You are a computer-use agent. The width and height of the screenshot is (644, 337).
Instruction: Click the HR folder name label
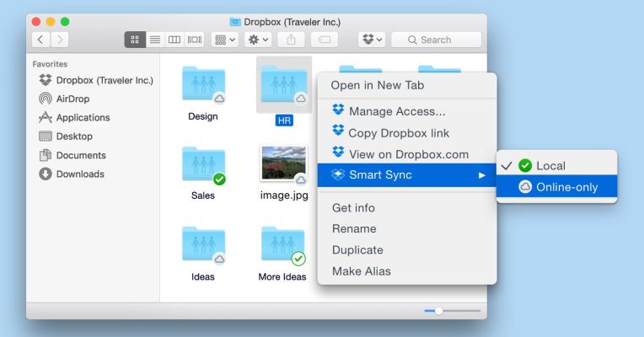(284, 120)
